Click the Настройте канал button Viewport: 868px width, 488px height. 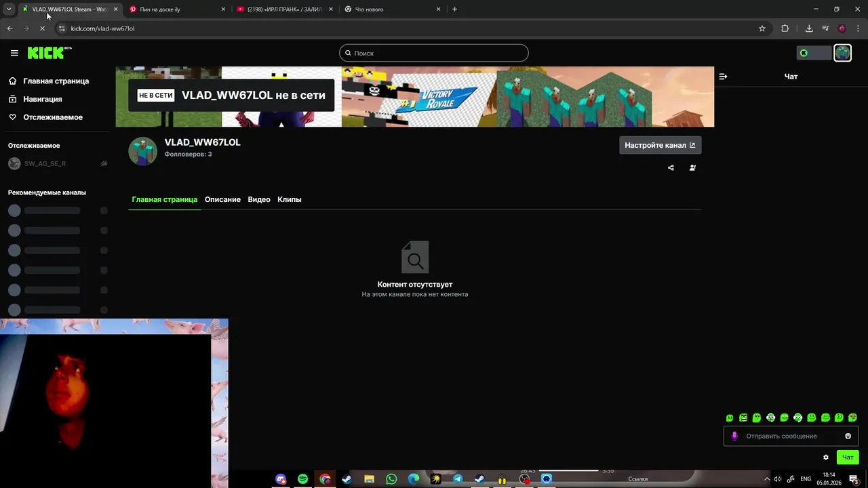[660, 145]
